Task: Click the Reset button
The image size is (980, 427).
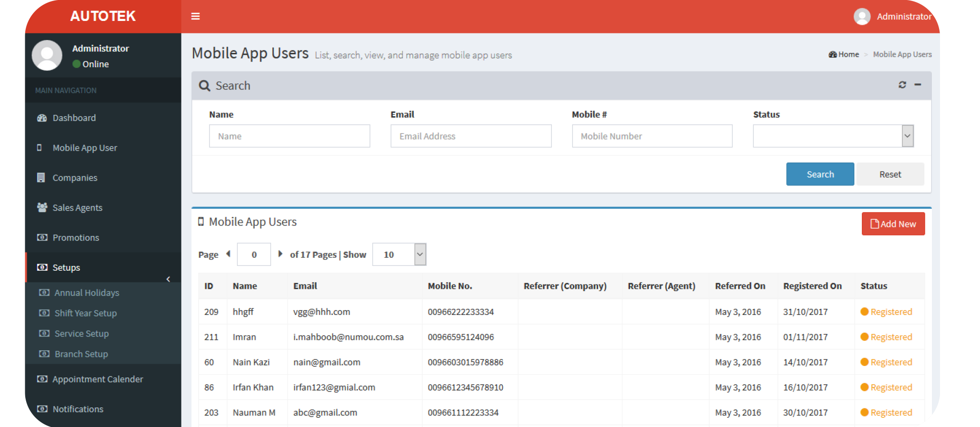Action: pos(890,174)
